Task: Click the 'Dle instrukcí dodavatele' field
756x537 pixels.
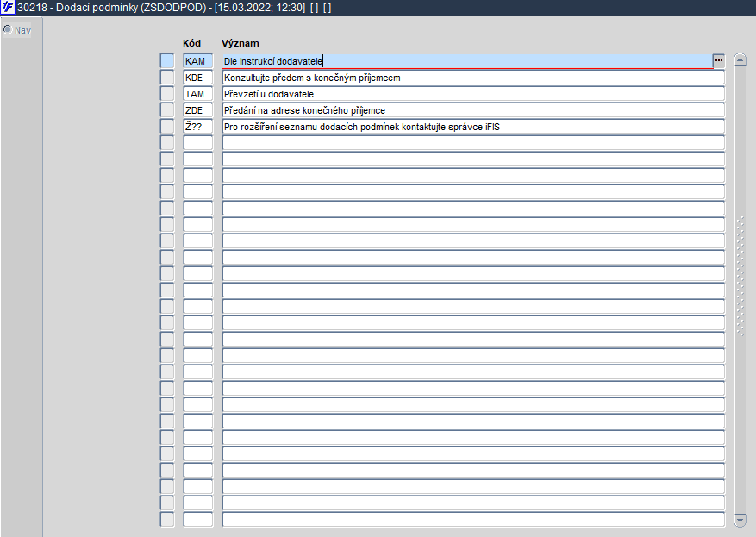Action: point(467,60)
